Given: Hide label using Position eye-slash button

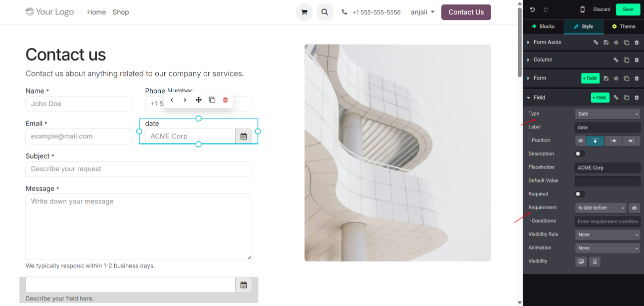Looking at the screenshot, I should pos(581,141).
